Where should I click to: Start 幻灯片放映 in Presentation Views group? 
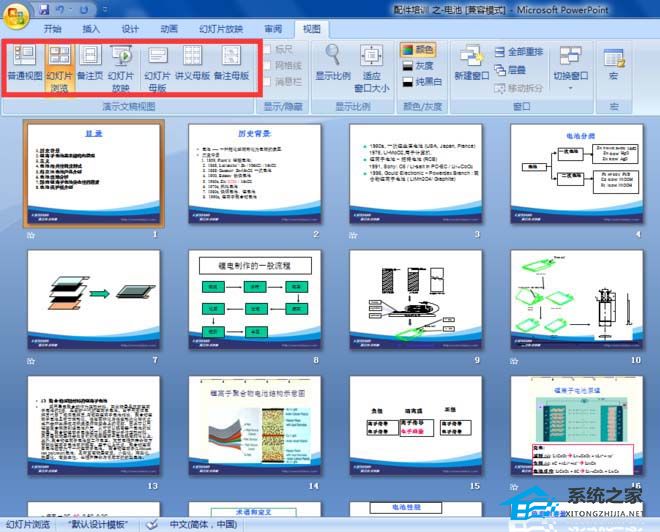coord(121,69)
